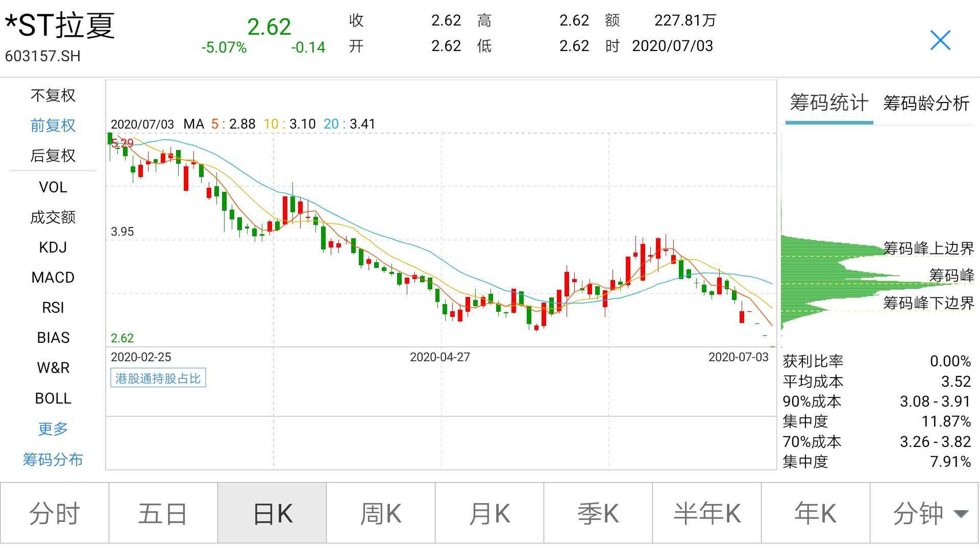
Task: Expand the 分钟 dropdown arrow
Action: click(x=961, y=513)
